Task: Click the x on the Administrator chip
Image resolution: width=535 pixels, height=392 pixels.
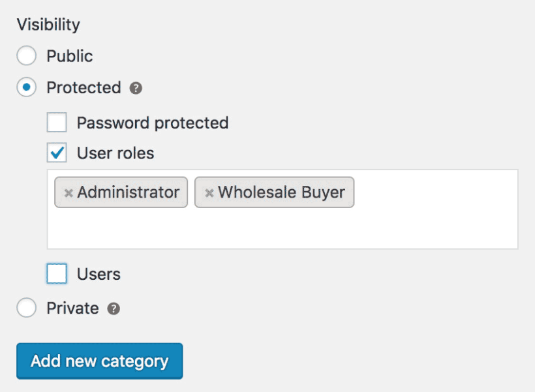Action: [x=69, y=192]
